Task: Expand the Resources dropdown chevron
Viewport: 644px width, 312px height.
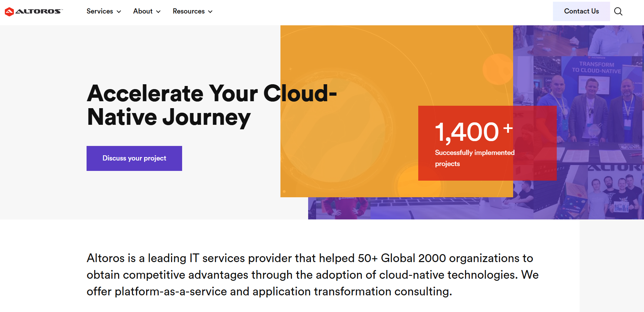Action: pos(210,12)
